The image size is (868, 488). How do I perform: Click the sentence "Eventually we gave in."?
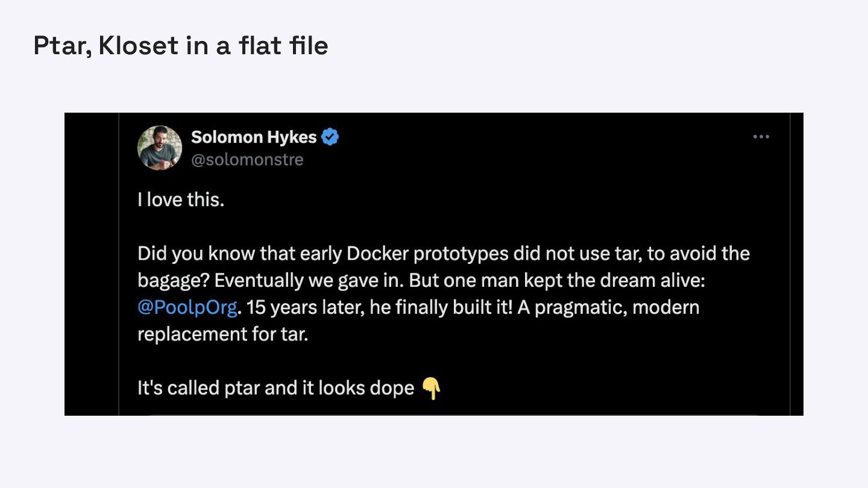[x=313, y=281]
